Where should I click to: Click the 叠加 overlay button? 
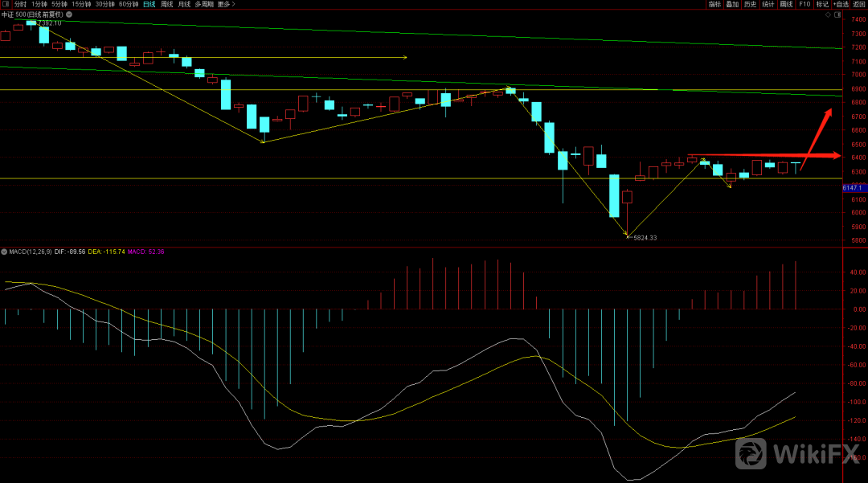click(732, 4)
